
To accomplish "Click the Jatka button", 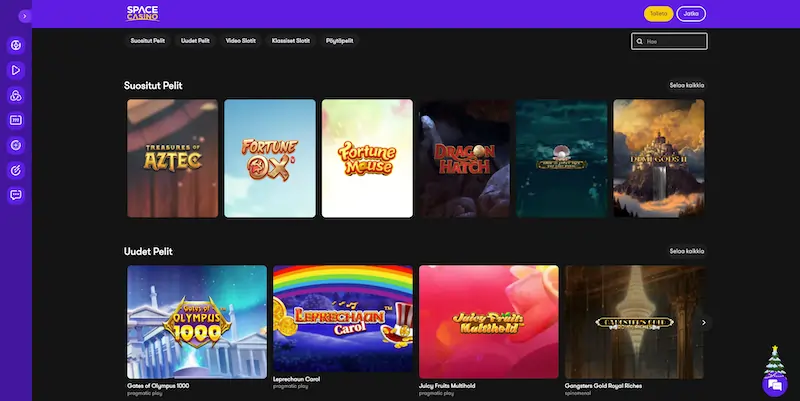I will pos(691,14).
